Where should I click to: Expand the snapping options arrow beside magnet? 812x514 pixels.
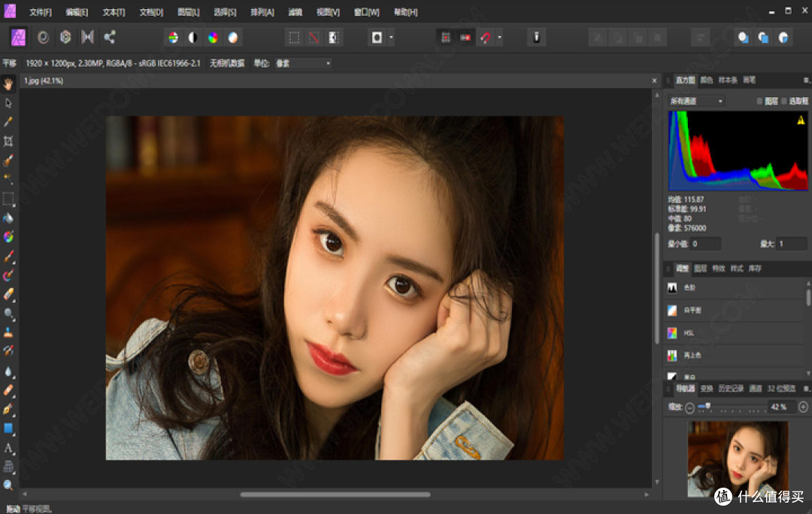pyautogui.click(x=499, y=38)
